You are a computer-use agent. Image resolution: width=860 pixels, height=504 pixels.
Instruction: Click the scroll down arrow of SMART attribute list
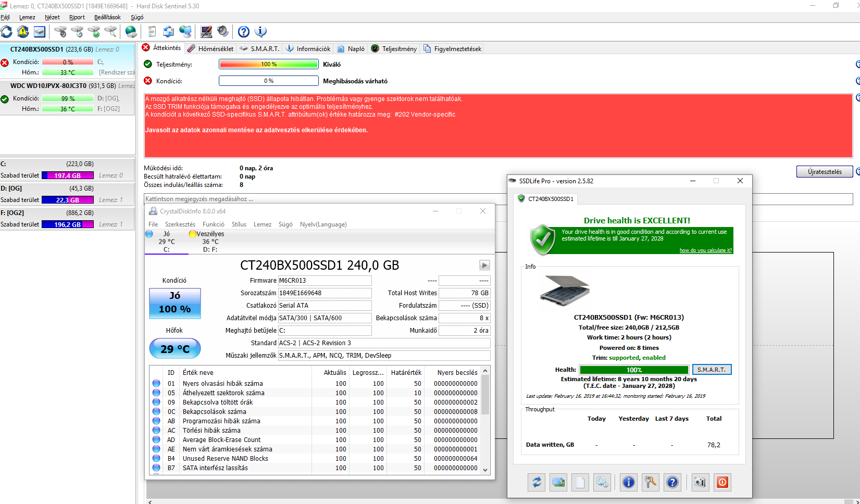coord(485,470)
